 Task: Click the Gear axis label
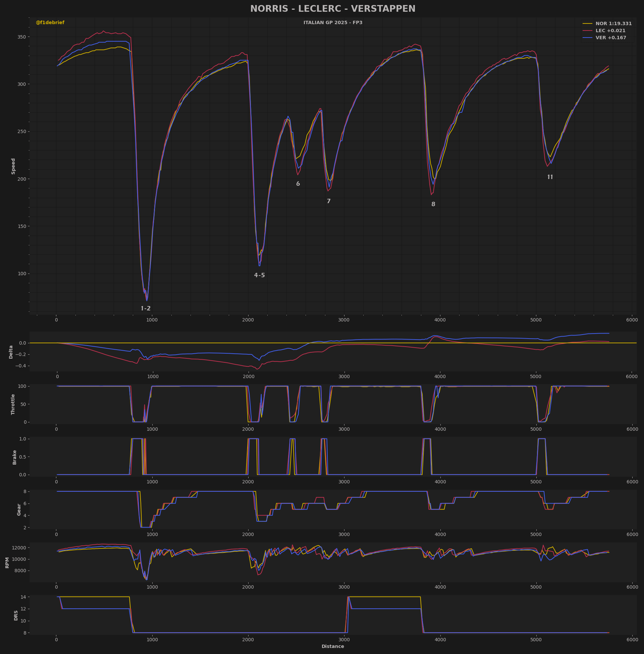click(19, 509)
